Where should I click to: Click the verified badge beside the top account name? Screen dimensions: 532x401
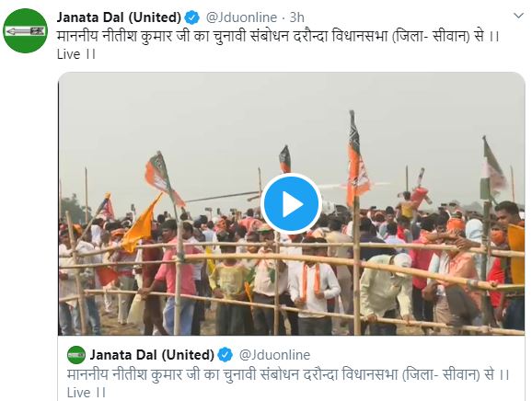click(192, 17)
